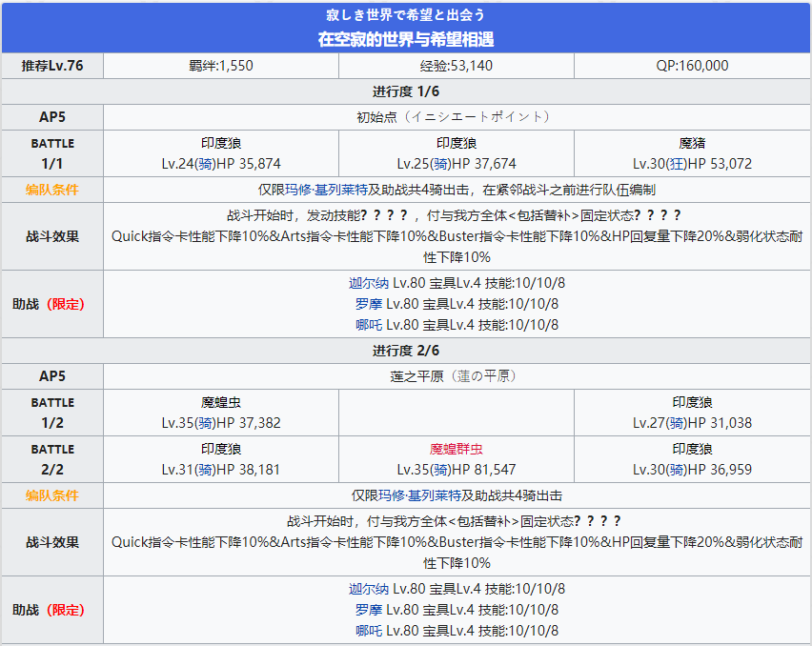The height and width of the screenshot is (646, 812).
Task: Click the orange 编队条件 label under 进行度 2/6
Action: pyautogui.click(x=52, y=495)
